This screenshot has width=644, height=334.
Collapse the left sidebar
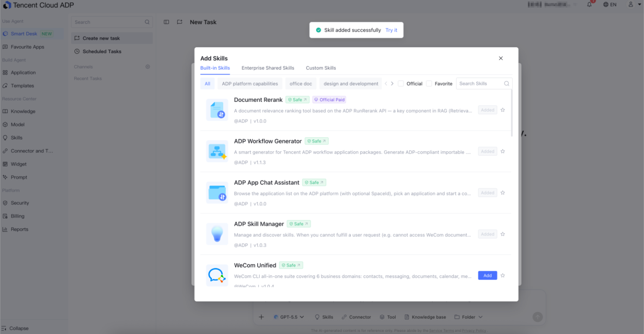(15, 328)
